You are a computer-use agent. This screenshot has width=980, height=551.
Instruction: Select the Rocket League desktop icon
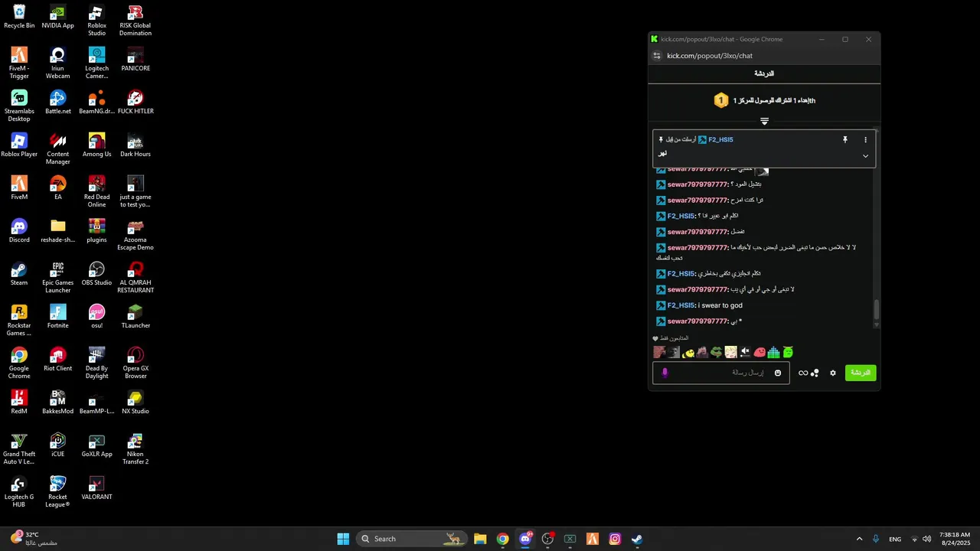tap(57, 492)
